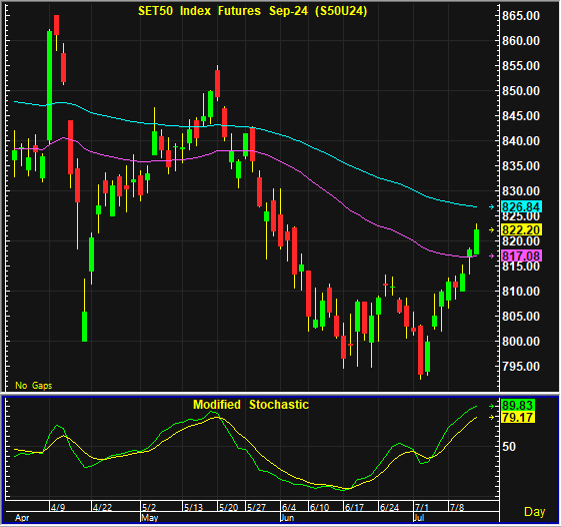Click the yellow 822.20 last price label

point(521,230)
